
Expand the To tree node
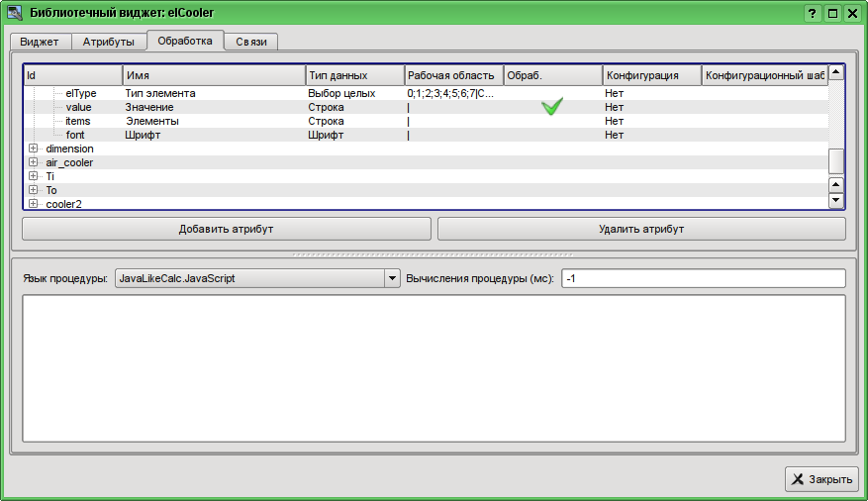click(x=33, y=190)
